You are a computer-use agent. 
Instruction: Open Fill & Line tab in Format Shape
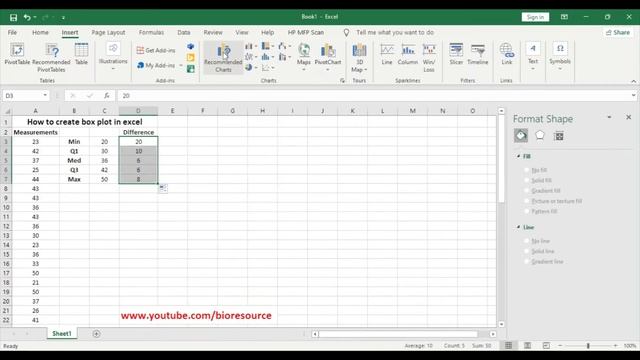click(x=521, y=136)
